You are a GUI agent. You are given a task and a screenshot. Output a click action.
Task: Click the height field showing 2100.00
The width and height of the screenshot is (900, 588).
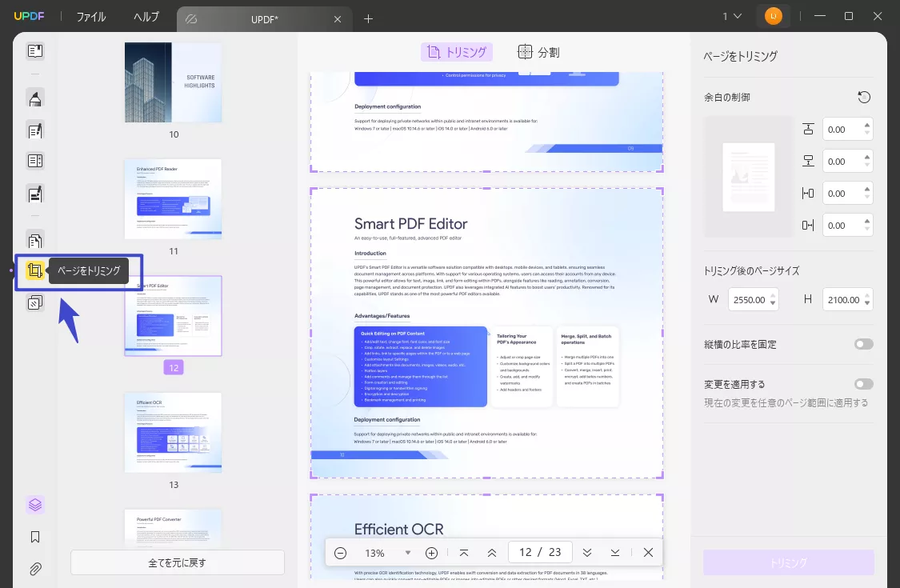pyautogui.click(x=847, y=299)
